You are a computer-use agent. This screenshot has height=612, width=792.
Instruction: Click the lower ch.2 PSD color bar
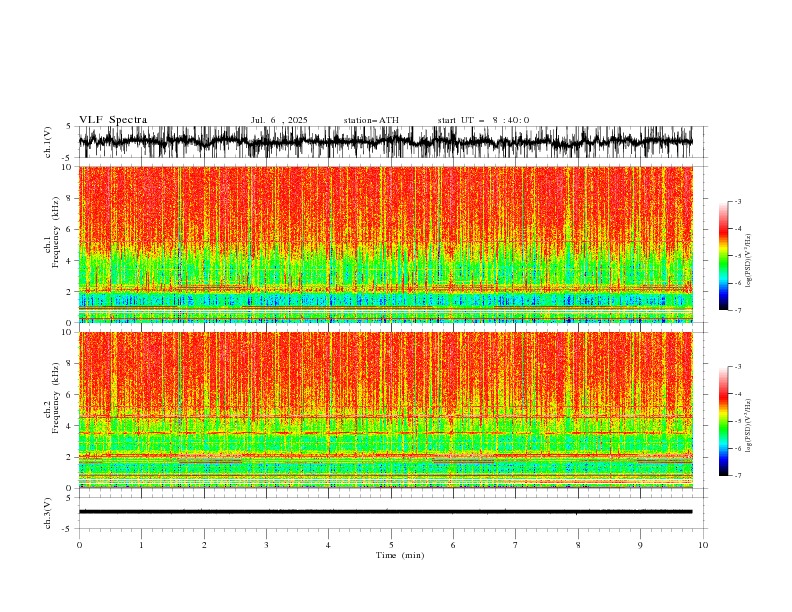pos(723,421)
